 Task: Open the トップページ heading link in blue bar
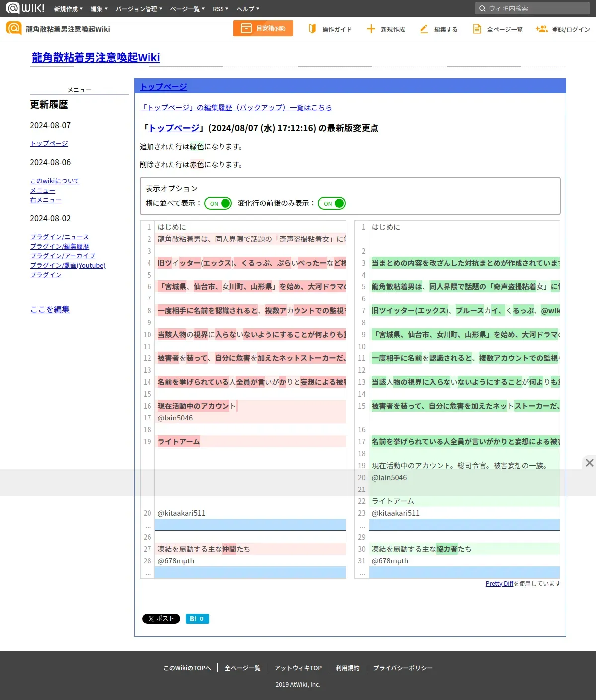click(x=163, y=86)
